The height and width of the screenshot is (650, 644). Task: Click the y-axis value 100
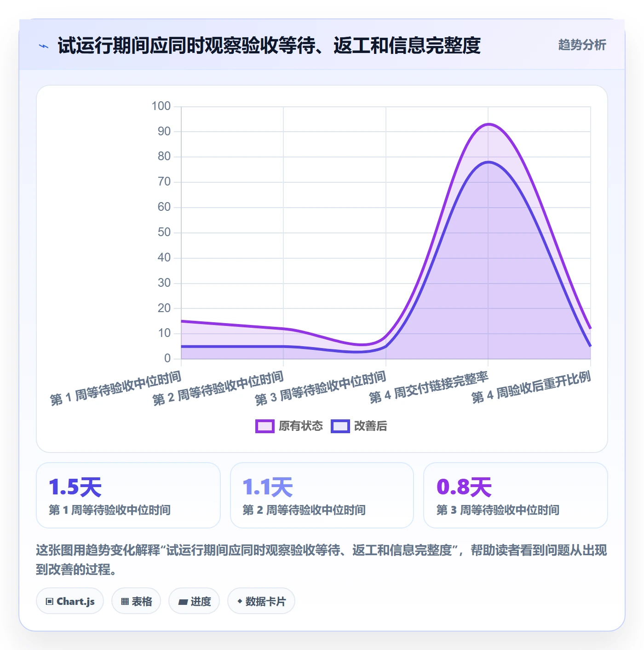point(161,106)
